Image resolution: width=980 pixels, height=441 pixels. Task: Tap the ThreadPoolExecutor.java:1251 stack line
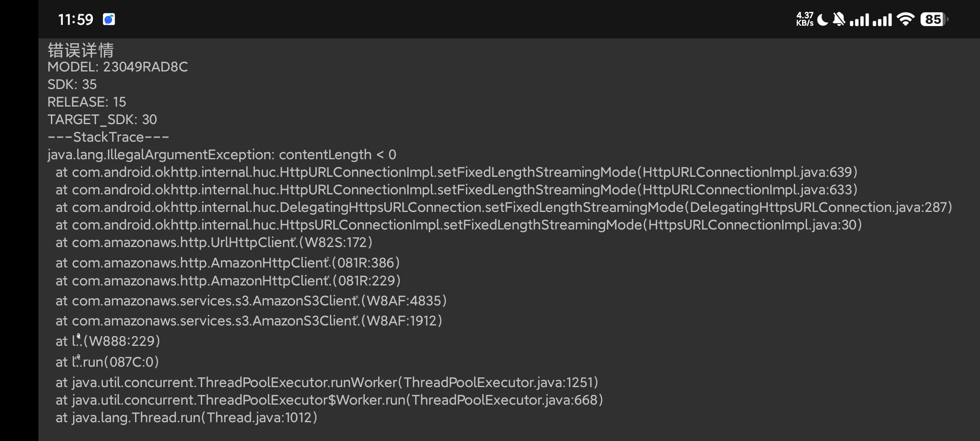click(327, 383)
